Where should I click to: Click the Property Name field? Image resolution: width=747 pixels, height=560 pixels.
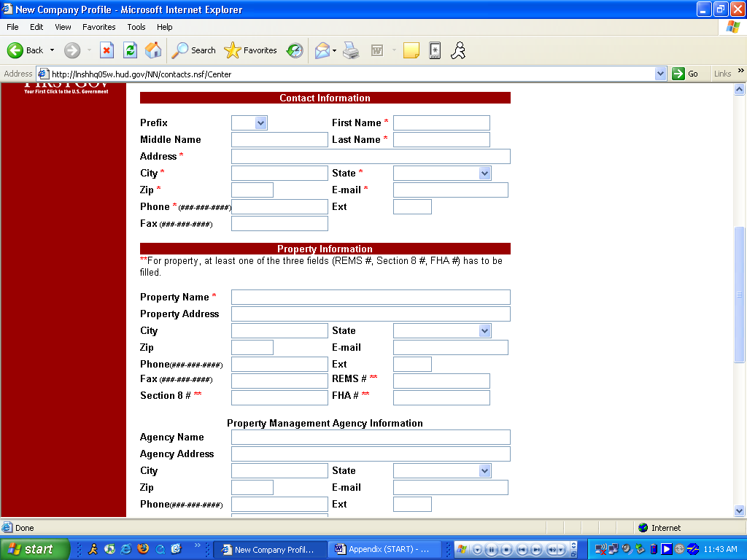pos(371,297)
